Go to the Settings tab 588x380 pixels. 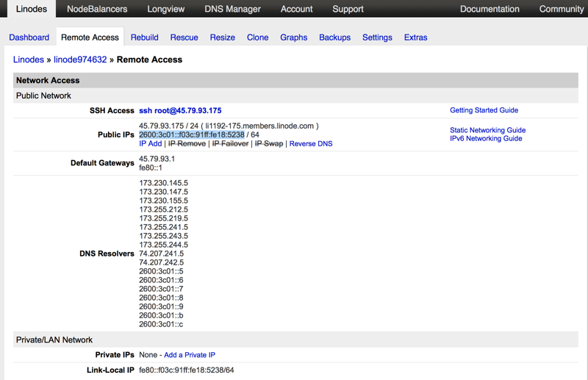pyautogui.click(x=377, y=37)
